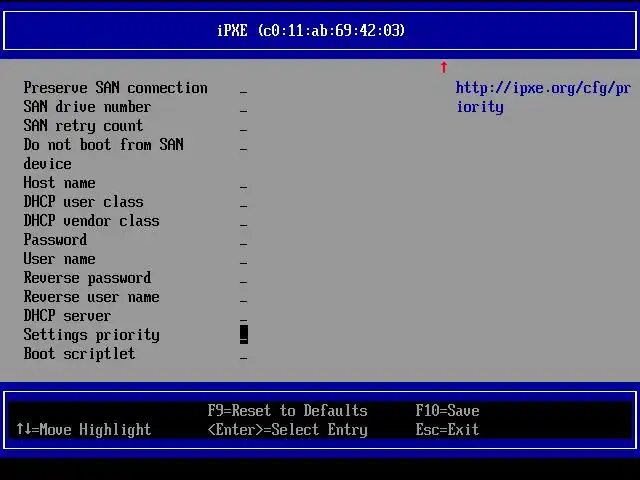The image size is (640, 480).
Task: Click the Esc=Exit hint
Action: click(x=447, y=429)
